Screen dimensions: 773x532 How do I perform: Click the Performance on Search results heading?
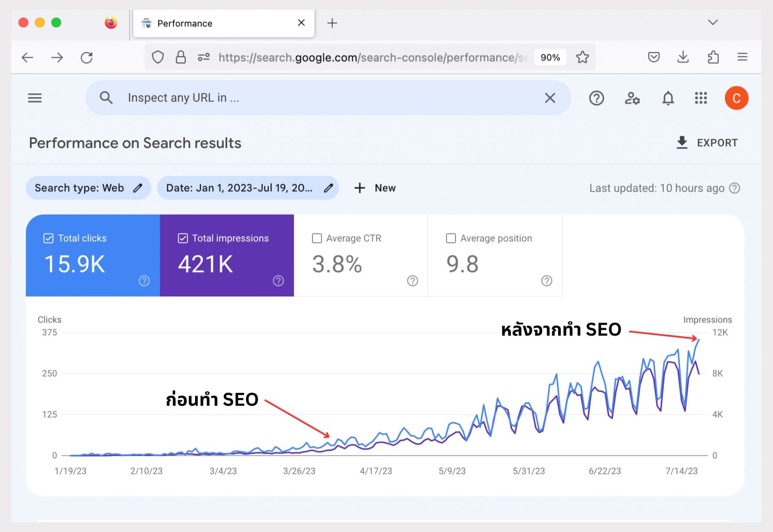[135, 143]
